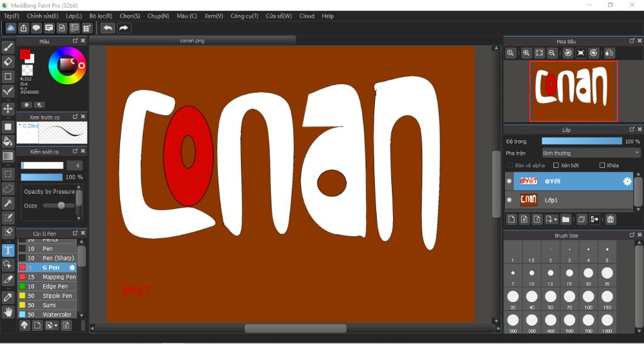The height and width of the screenshot is (344, 644).
Task: Click the brush size value field showing 4
Action: pos(75,165)
